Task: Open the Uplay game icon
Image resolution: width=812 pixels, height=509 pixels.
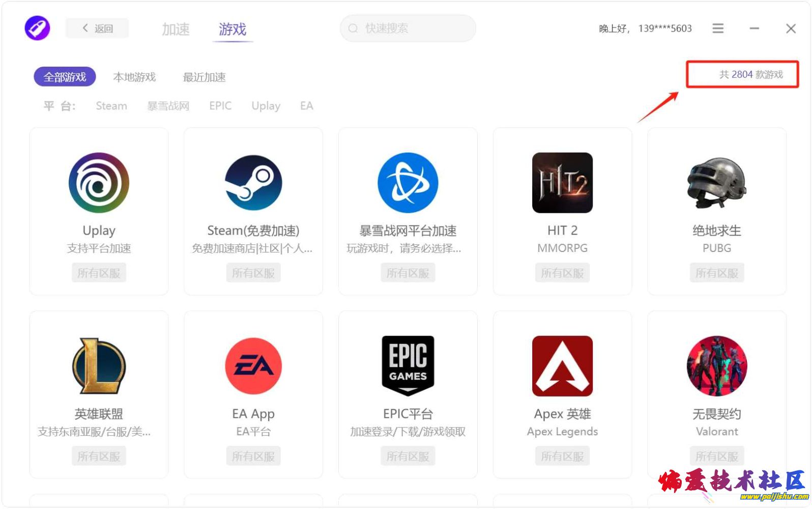Action: tap(99, 183)
